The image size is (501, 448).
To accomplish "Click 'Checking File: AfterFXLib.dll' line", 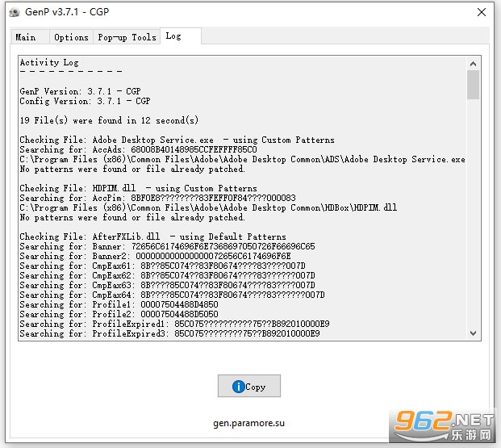I will click(x=152, y=237).
